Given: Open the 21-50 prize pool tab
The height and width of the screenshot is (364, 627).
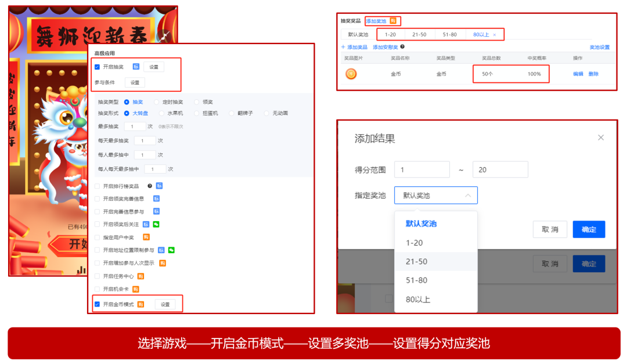Looking at the screenshot, I should pyautogui.click(x=419, y=35).
